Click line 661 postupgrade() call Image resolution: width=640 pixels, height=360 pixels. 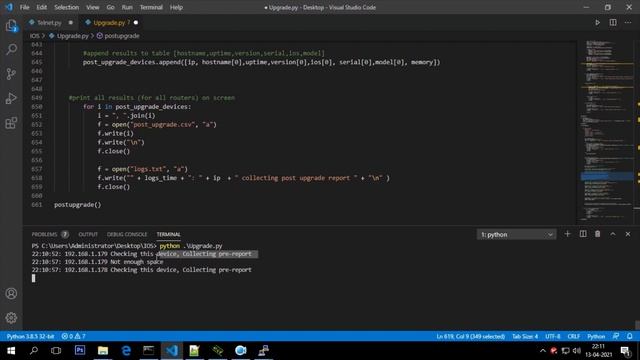[78, 204]
